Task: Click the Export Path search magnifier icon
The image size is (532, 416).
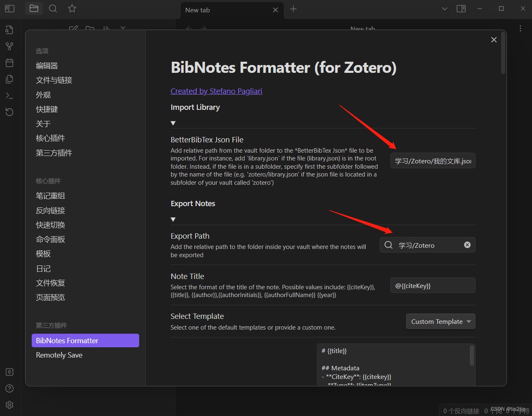Action: click(388, 245)
